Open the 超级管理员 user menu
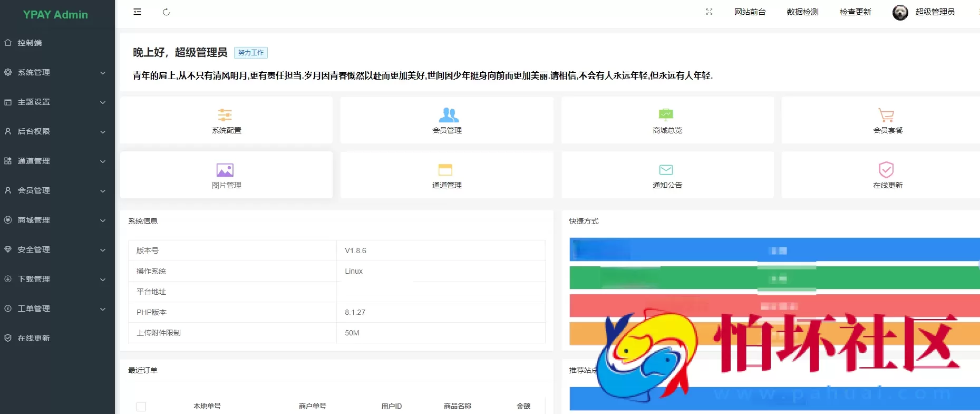Viewport: 980px width, 414px height. point(935,12)
